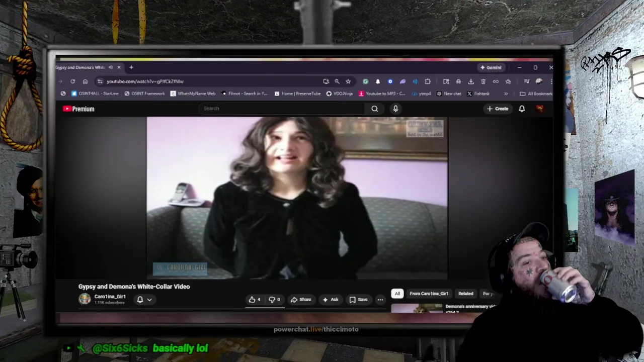
Task: Open the Extensions puzzle icon
Action: pyautogui.click(x=428, y=81)
